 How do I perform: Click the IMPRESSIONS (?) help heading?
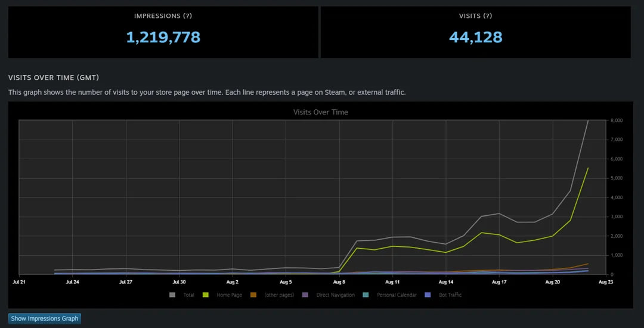click(163, 16)
